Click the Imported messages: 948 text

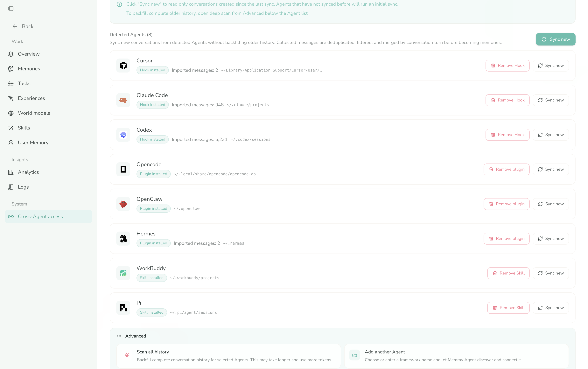[198, 105]
